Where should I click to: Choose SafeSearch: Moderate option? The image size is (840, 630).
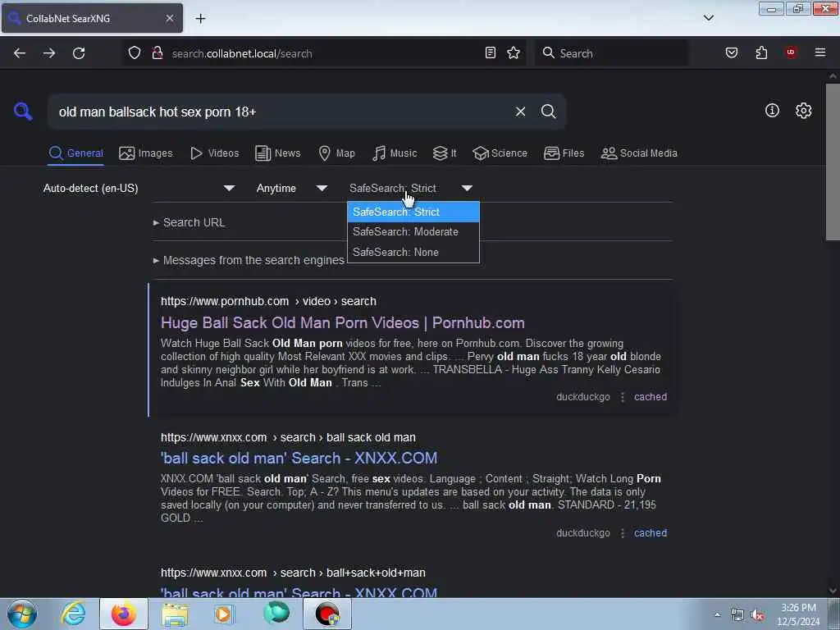click(413, 232)
